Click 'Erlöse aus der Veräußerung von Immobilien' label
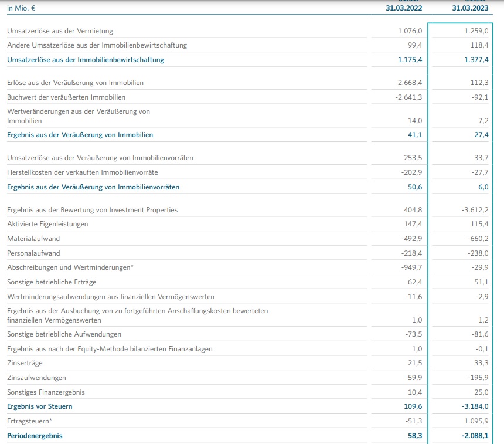 (75, 83)
